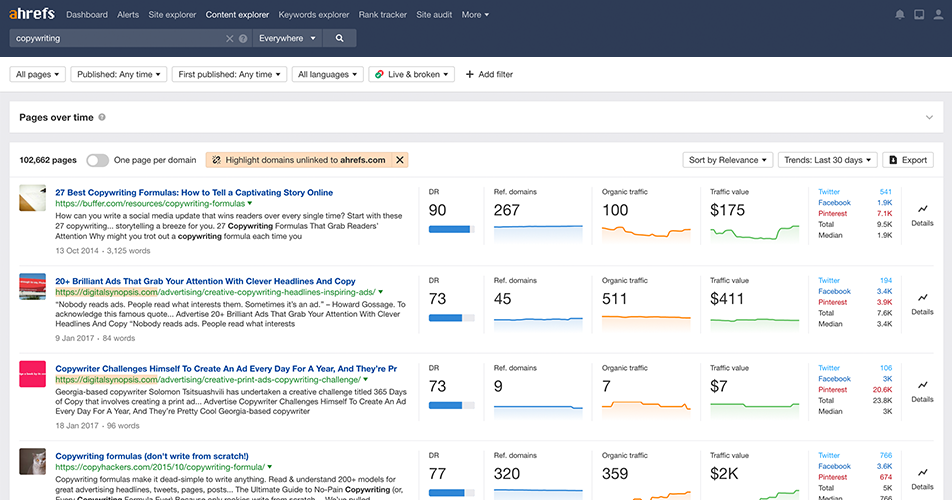Open the Ahrefs logo home link
Viewport: 952px width, 500px height.
(x=32, y=13)
